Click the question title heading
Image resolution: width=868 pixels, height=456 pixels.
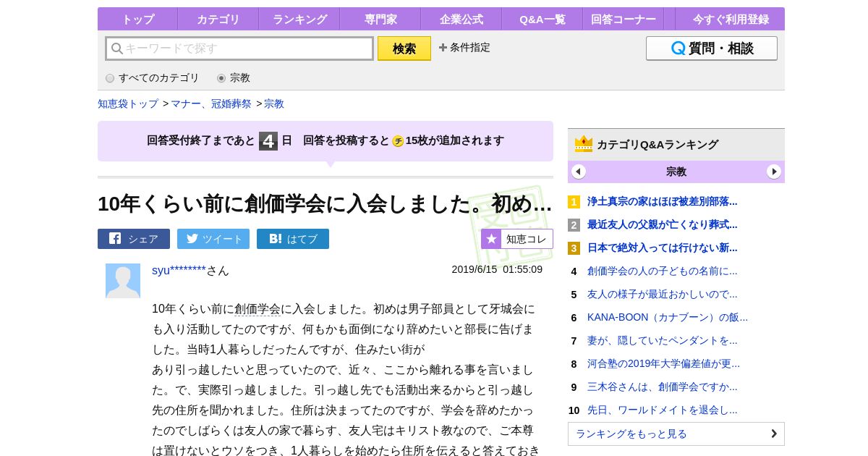point(325,204)
